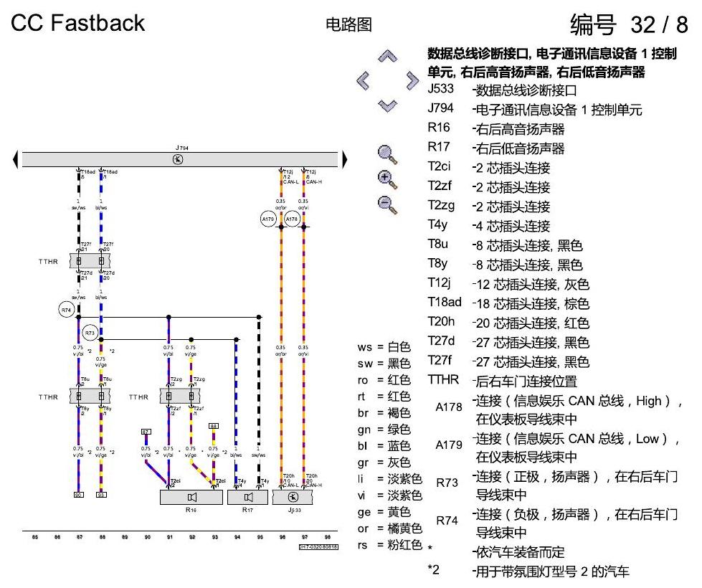The width and height of the screenshot is (702, 588).
Task: Click the J533 legend entry
Action: (503, 90)
